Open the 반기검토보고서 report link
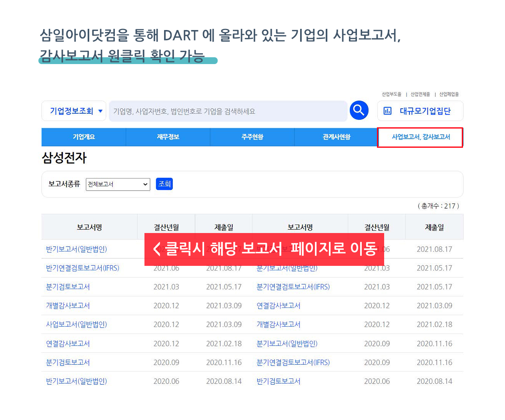Screen dimensions: 505x420 click(279, 381)
